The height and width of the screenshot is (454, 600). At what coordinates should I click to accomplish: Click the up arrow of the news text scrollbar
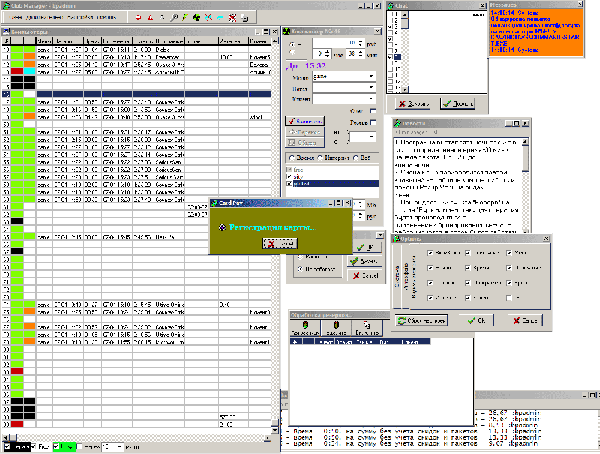[525, 142]
